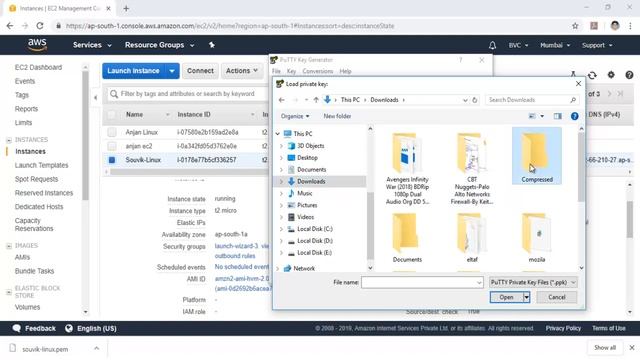
Task: Create a New folder
Action: pos(337,116)
